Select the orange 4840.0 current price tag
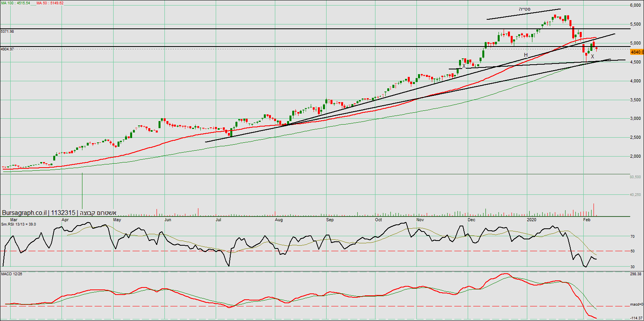This screenshot has height=321, width=644. pyautogui.click(x=637, y=52)
